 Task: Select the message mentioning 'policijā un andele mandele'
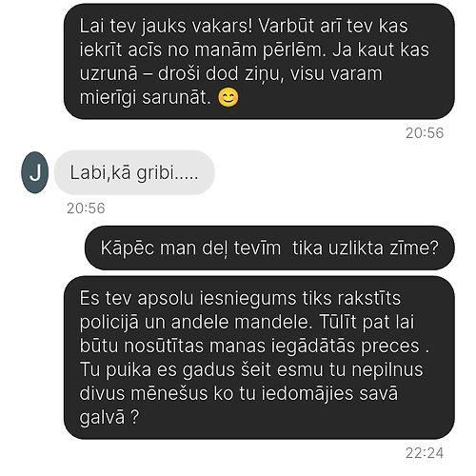coord(259,357)
